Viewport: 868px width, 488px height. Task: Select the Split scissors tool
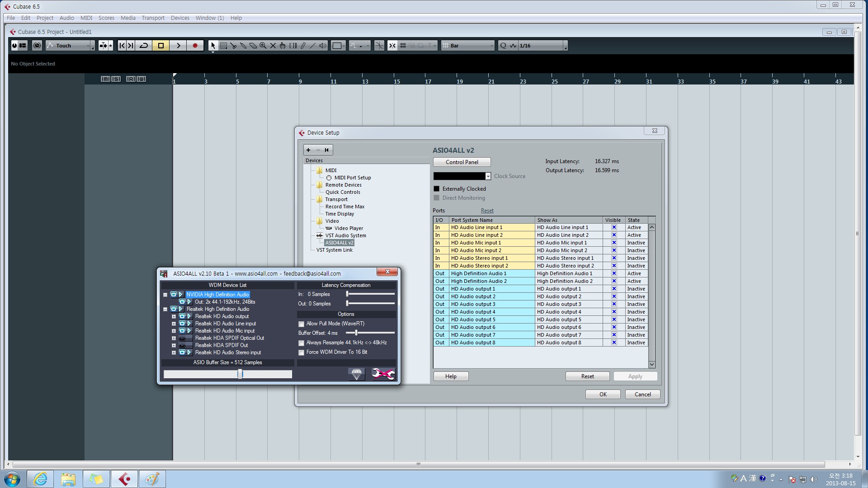point(233,46)
